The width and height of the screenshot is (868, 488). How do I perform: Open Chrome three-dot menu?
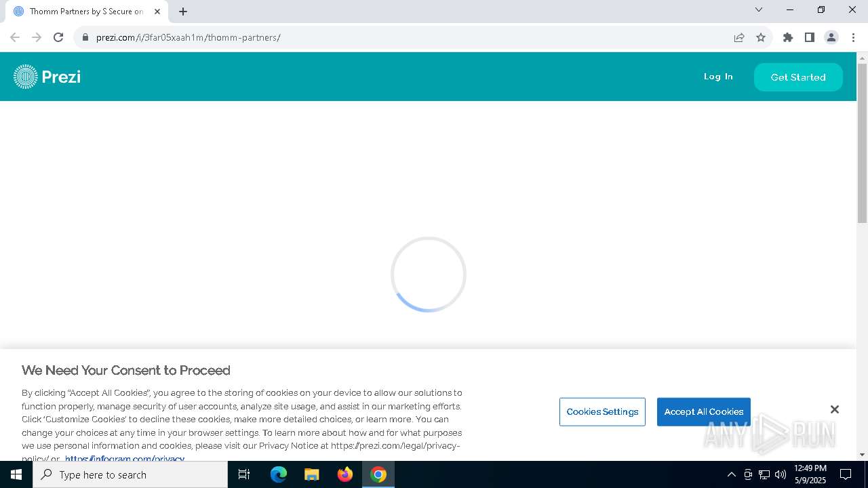click(x=853, y=37)
